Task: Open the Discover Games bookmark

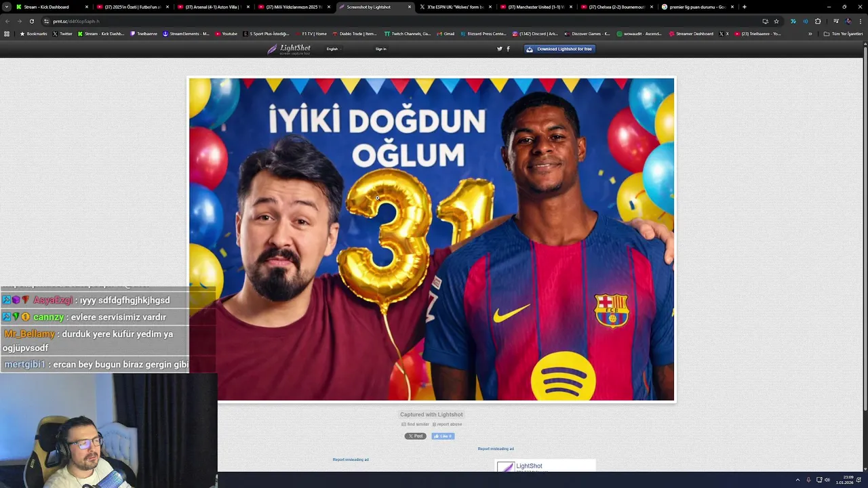Action: coord(587,33)
